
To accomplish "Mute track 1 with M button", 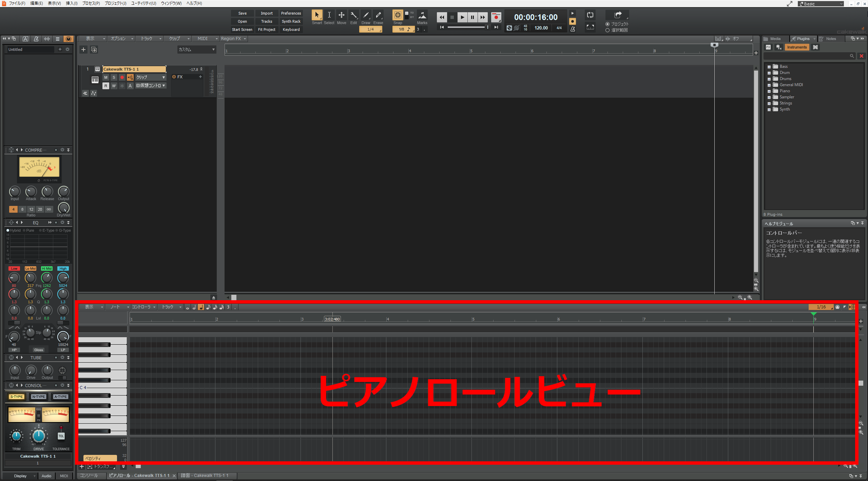I will pyautogui.click(x=105, y=77).
